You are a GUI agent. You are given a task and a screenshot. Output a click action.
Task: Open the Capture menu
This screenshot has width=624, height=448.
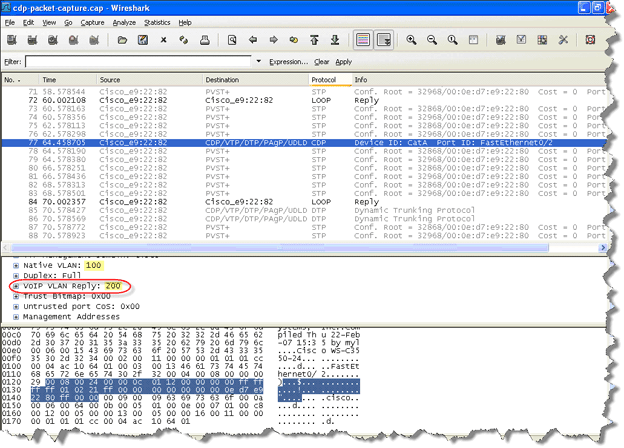92,23
